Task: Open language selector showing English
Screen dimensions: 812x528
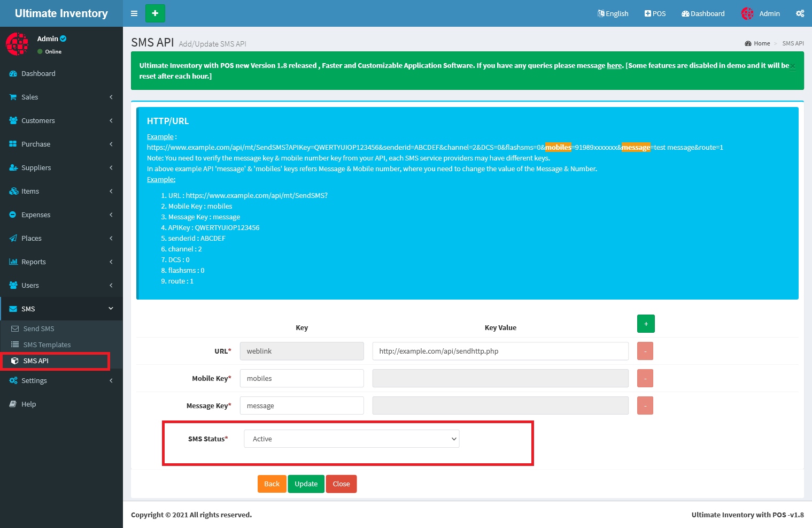Action: [613, 13]
